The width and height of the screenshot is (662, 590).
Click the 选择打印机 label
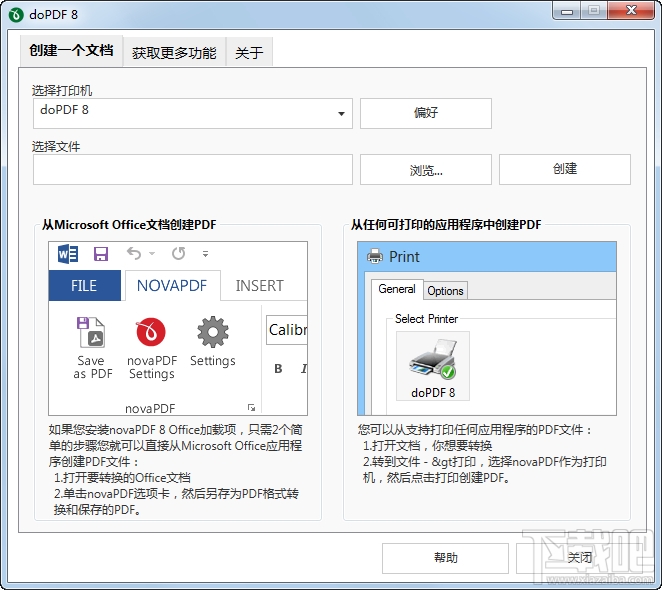[x=62, y=90]
